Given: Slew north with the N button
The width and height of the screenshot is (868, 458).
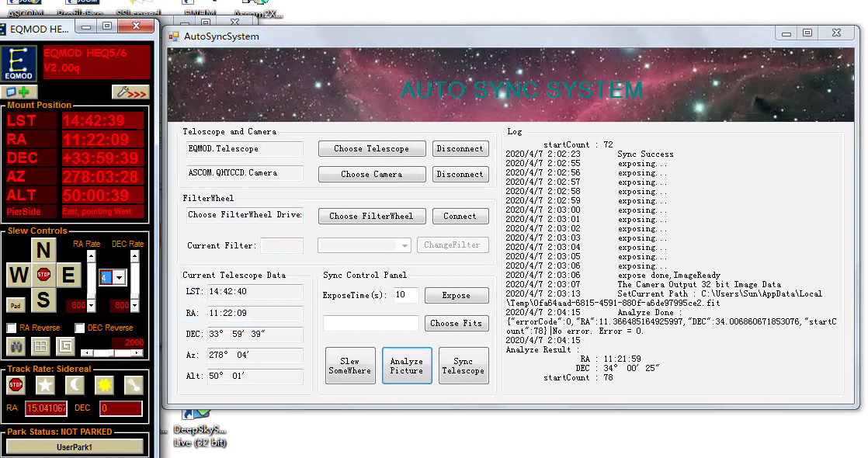Looking at the screenshot, I should pos(44,251).
